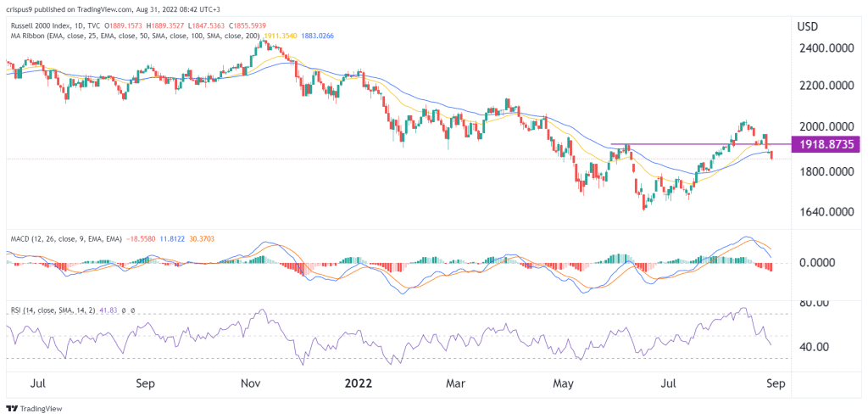Click the May time axis label
868x419 pixels.
565,383
